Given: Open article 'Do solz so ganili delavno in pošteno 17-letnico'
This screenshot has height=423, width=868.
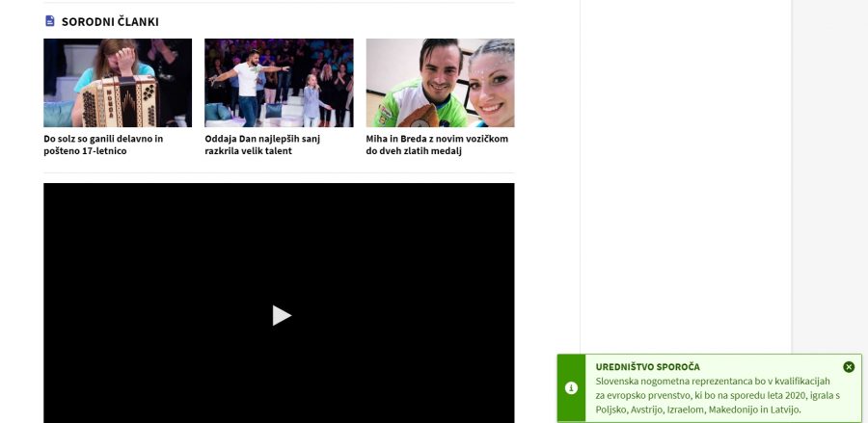Looking at the screenshot, I should click(103, 145).
